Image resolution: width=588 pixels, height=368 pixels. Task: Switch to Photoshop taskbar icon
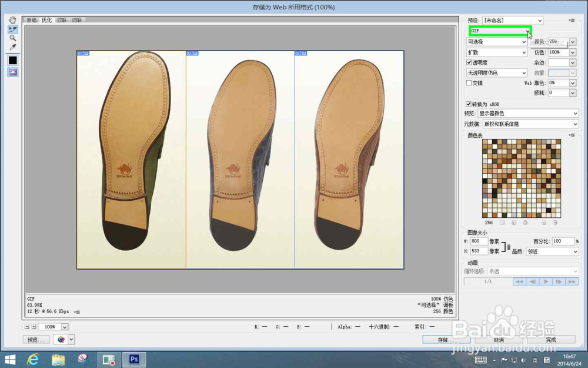click(x=134, y=360)
